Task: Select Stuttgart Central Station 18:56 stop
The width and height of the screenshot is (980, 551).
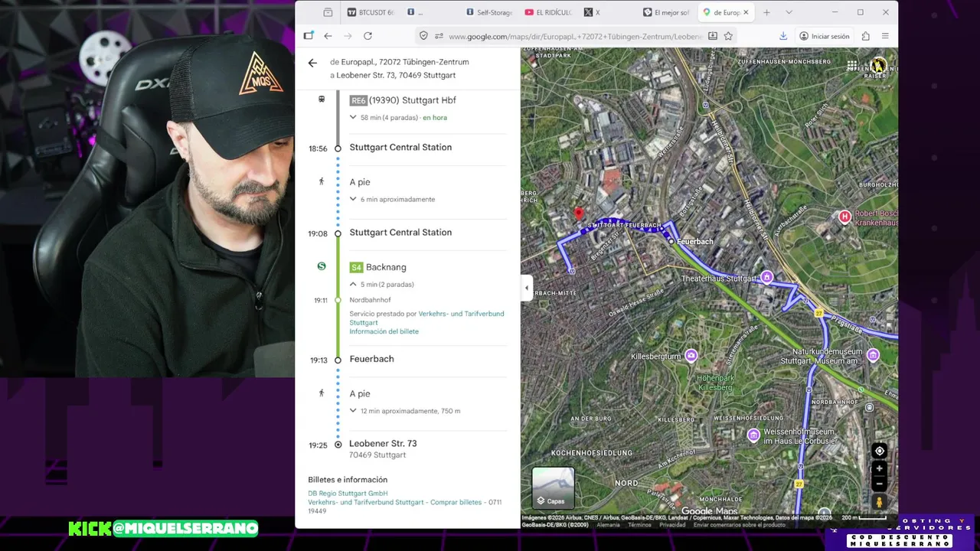Action: click(x=400, y=147)
